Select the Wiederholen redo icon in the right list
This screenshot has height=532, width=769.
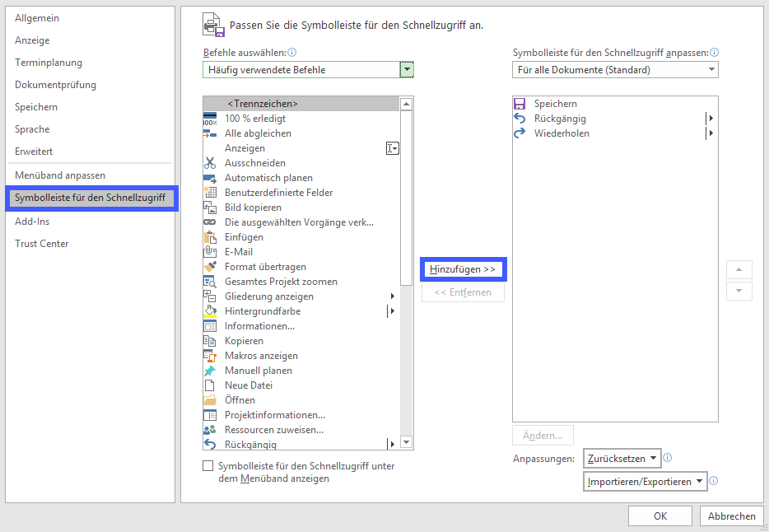520,133
